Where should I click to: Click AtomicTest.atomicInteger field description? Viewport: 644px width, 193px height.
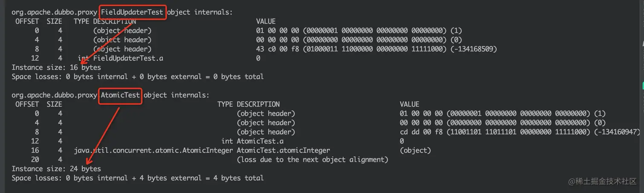pyautogui.click(x=283, y=150)
